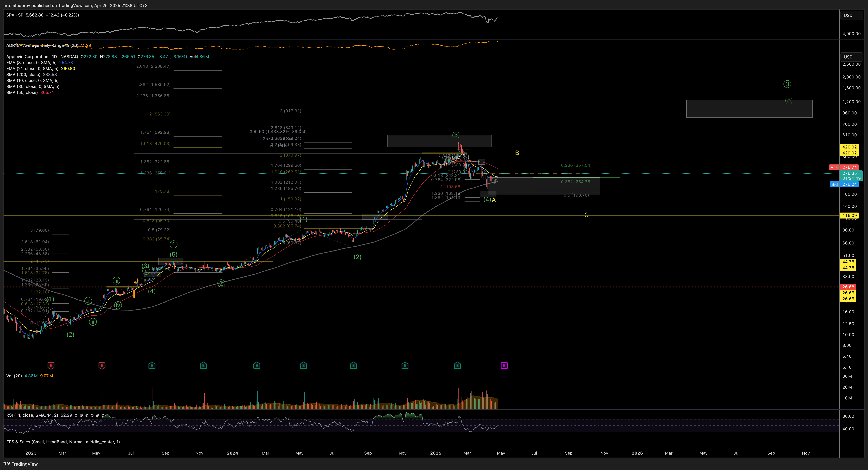Select the SMA (200, close) legend
This screenshot has height=470, width=868.
pyautogui.click(x=23, y=75)
